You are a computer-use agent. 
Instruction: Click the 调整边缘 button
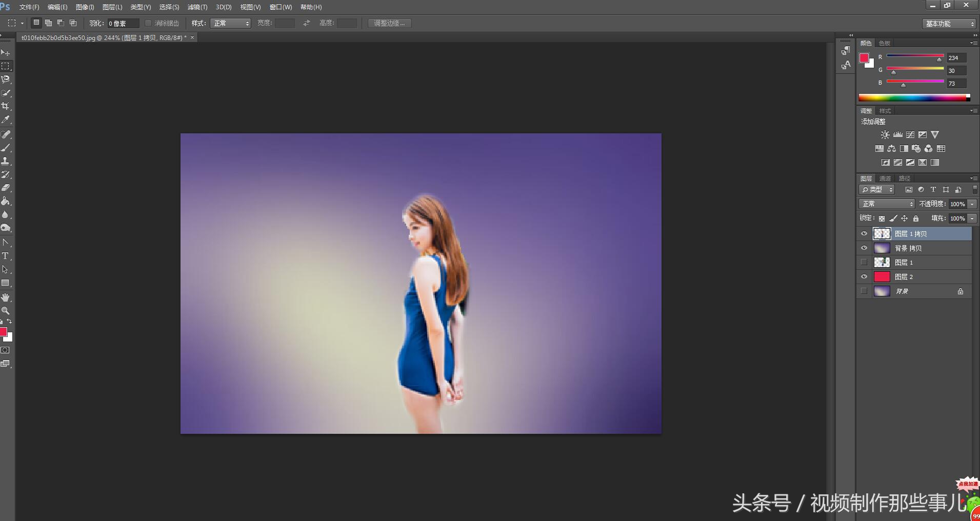pos(389,24)
